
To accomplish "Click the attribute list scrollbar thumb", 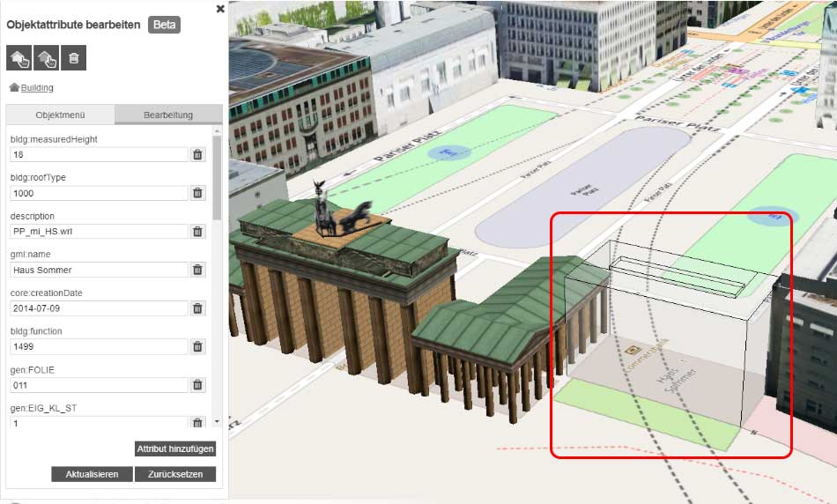I will click(x=217, y=178).
